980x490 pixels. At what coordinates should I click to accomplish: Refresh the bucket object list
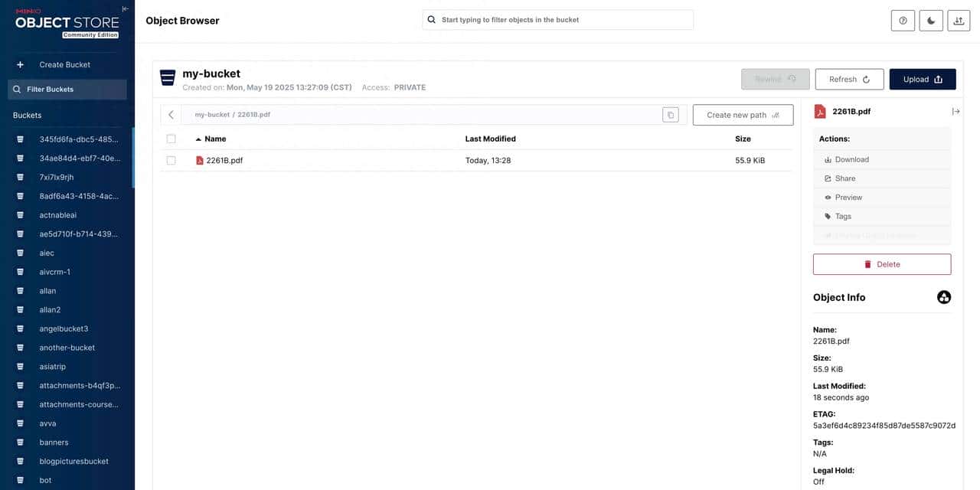(x=849, y=80)
